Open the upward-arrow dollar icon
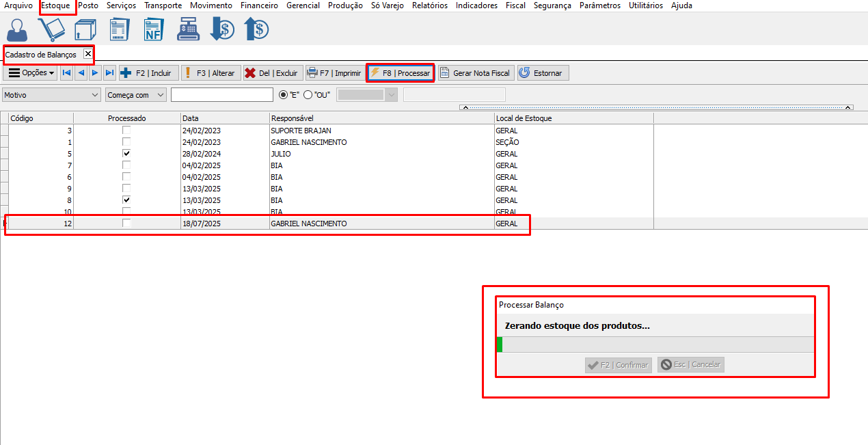This screenshot has width=868, height=445. [x=256, y=30]
